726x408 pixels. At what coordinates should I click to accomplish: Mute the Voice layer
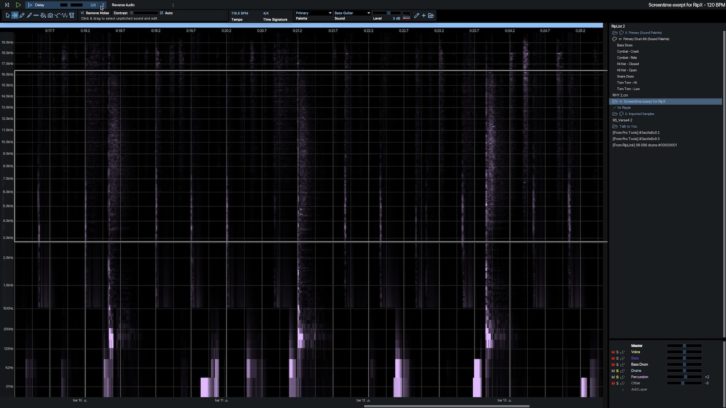pos(613,352)
